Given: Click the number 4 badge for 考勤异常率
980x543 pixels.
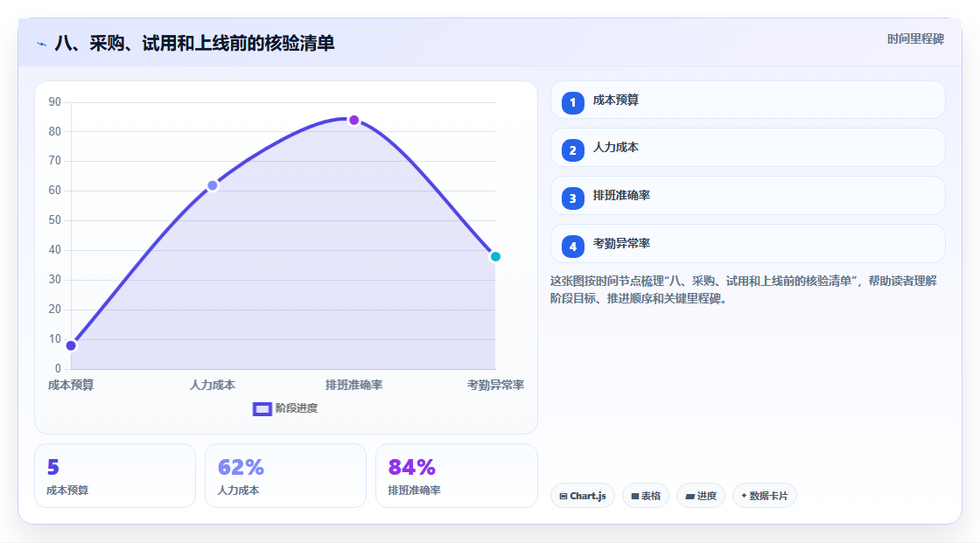Looking at the screenshot, I should click(572, 247).
